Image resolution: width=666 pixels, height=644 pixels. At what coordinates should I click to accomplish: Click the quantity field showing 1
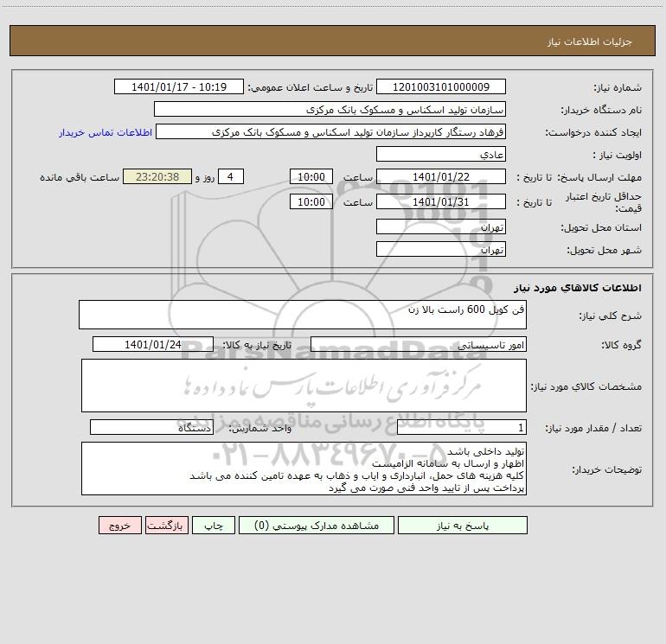click(462, 428)
